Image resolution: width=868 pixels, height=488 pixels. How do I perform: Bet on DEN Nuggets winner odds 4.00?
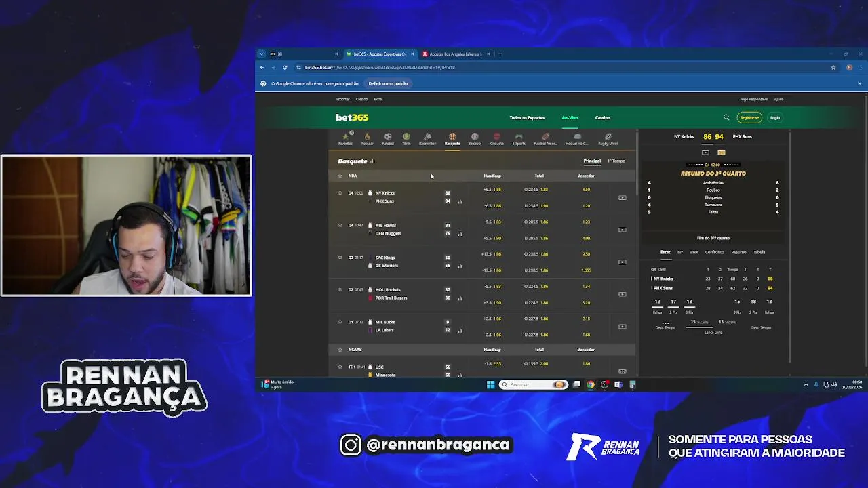click(586, 238)
